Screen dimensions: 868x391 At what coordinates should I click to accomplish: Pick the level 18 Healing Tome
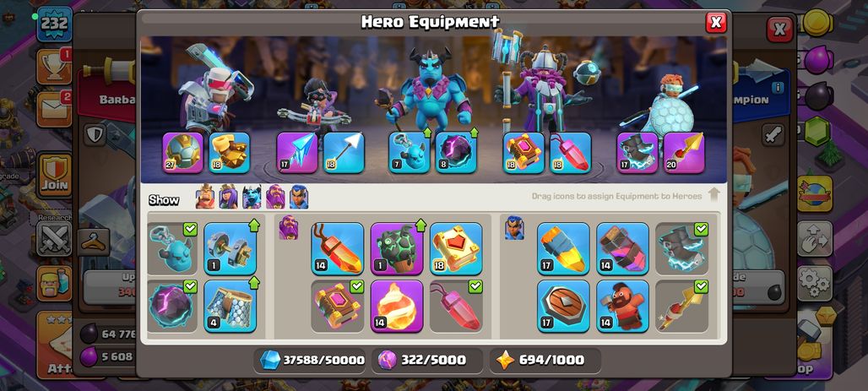[x=456, y=248]
